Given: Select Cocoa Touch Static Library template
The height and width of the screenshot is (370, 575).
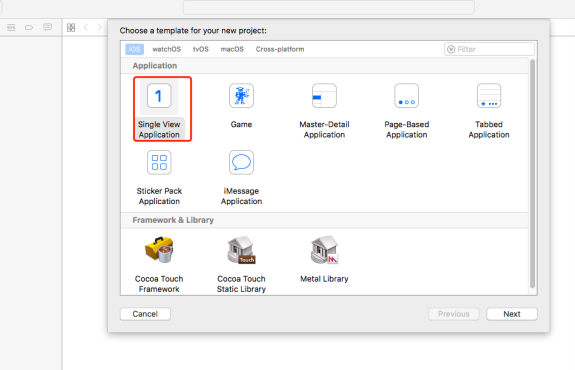Looking at the screenshot, I should pos(241,264).
